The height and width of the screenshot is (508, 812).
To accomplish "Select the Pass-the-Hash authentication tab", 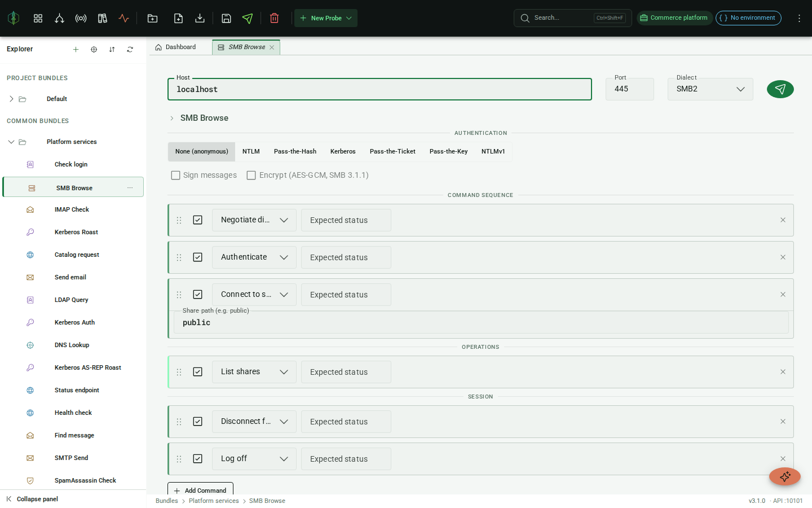I will [295, 152].
